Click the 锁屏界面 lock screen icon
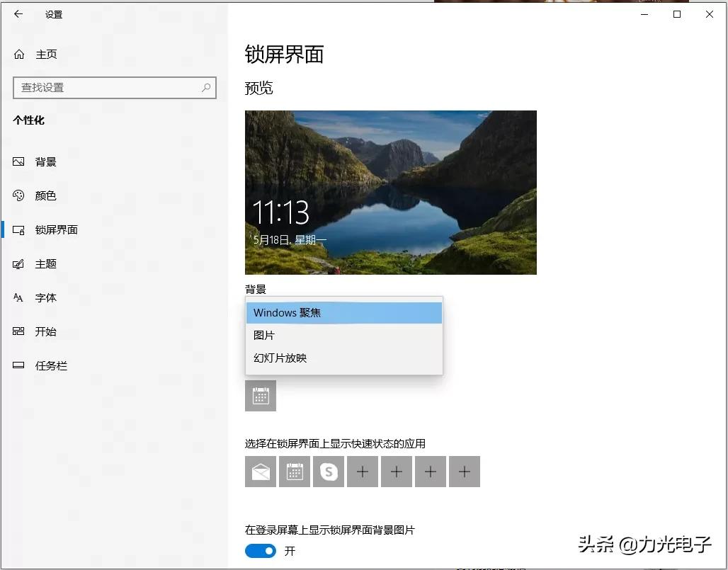This screenshot has width=728, height=570. coord(18,229)
